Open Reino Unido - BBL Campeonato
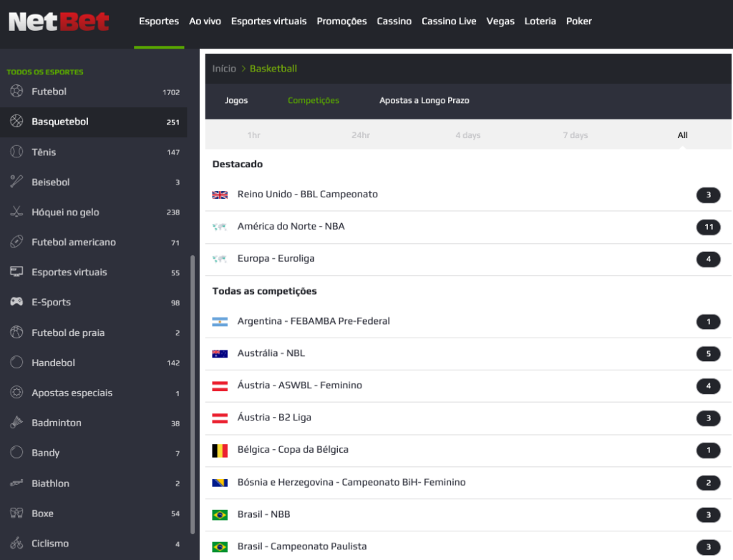Image resolution: width=733 pixels, height=560 pixels. coord(468,195)
